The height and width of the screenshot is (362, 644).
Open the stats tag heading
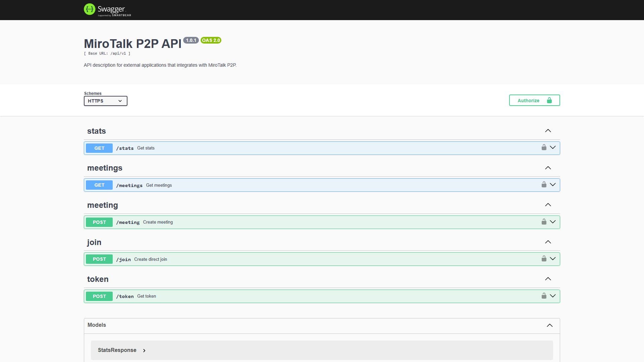click(x=97, y=131)
